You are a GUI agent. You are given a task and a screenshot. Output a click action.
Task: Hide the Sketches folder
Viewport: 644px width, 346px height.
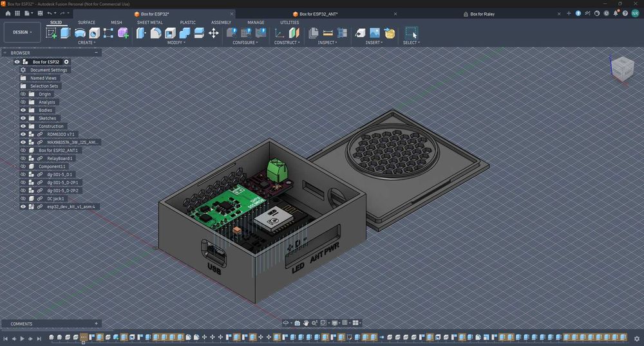(23, 118)
